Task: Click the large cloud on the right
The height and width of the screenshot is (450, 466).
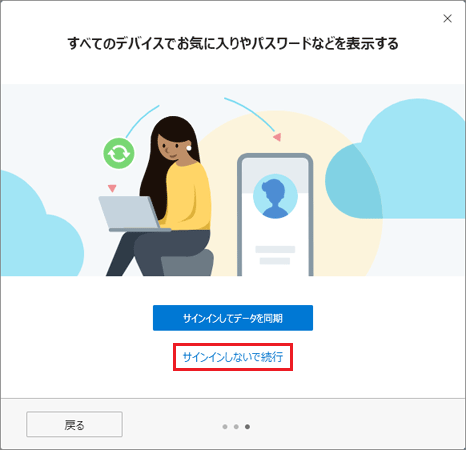Action: pyautogui.click(x=397, y=160)
